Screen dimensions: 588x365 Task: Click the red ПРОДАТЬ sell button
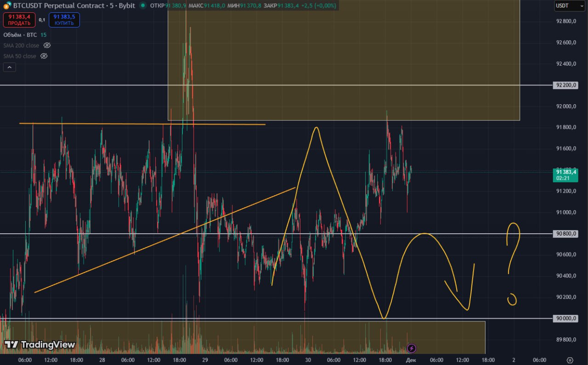click(x=19, y=20)
